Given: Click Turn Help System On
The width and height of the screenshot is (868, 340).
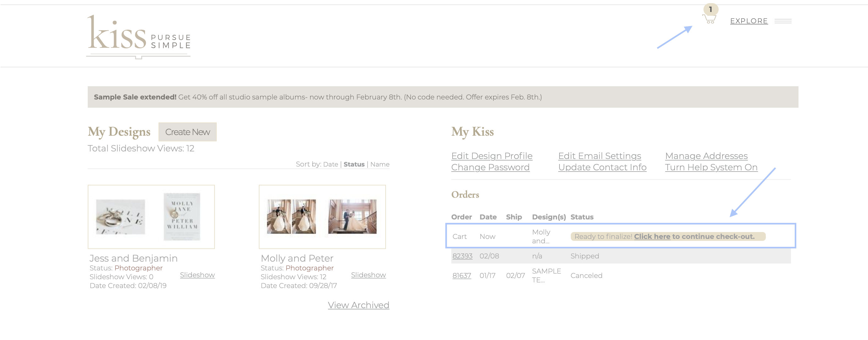Looking at the screenshot, I should point(711,167).
